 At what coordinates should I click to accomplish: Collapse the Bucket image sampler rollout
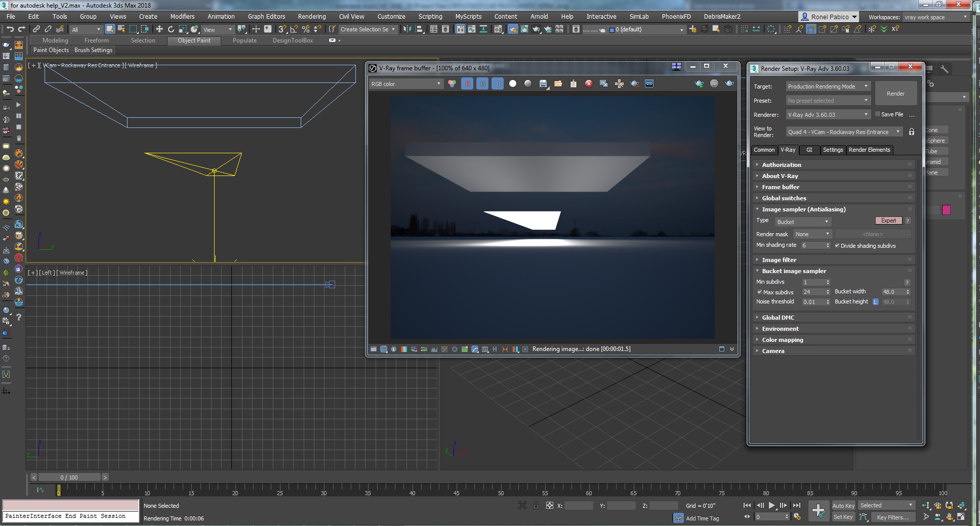click(834, 271)
